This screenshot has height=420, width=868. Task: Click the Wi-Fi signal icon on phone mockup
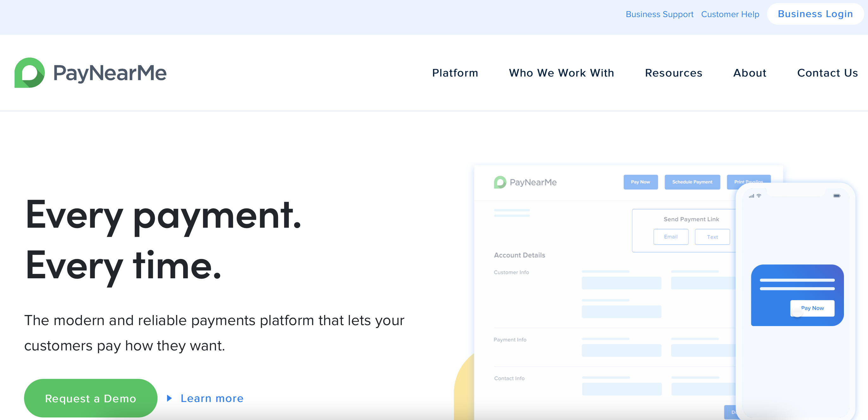759,196
